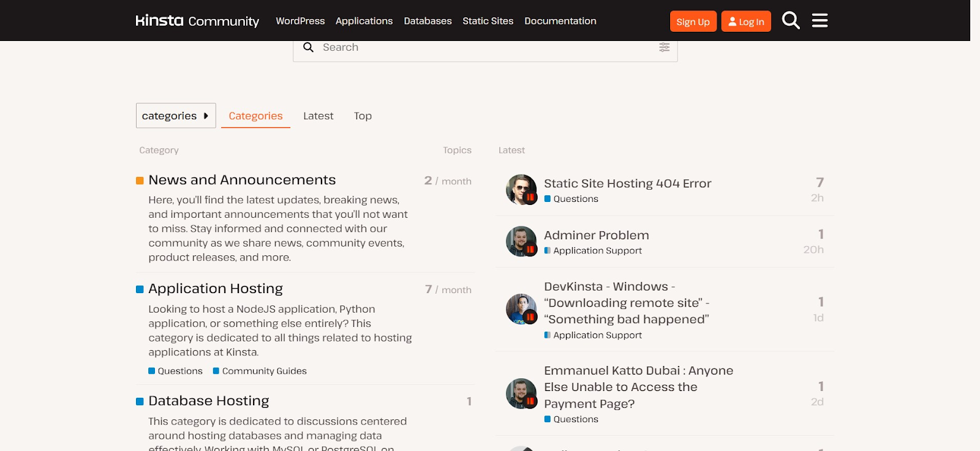Click Application Support tag under DevKinsta topic

pos(593,335)
